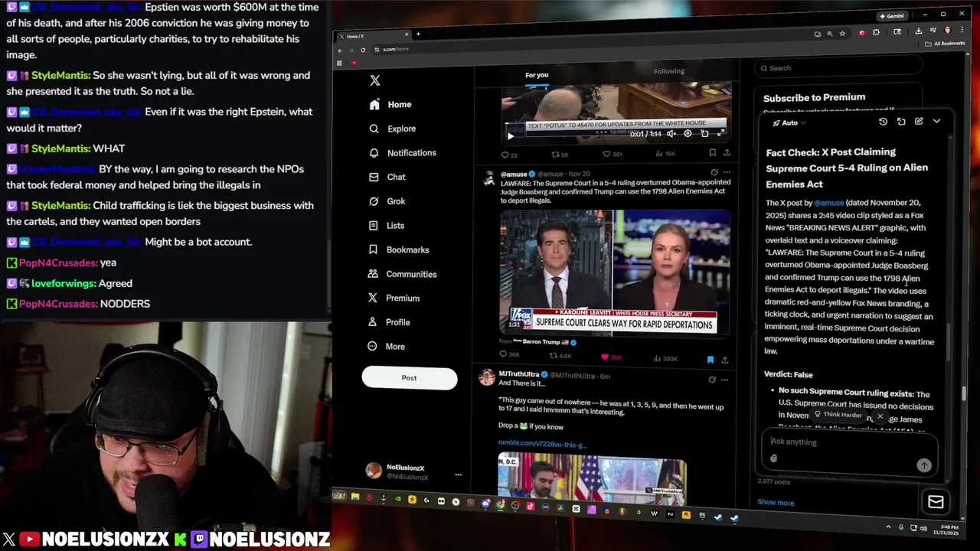Viewport: 980px width, 551px height.
Task: Click the Post button
Action: point(409,378)
